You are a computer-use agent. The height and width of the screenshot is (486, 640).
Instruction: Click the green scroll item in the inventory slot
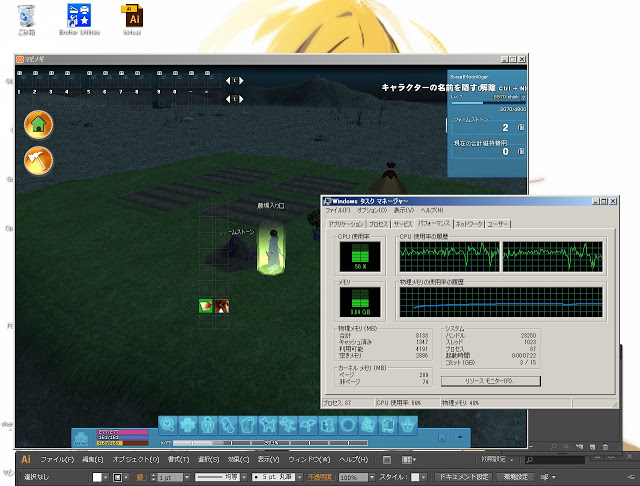tap(206, 306)
